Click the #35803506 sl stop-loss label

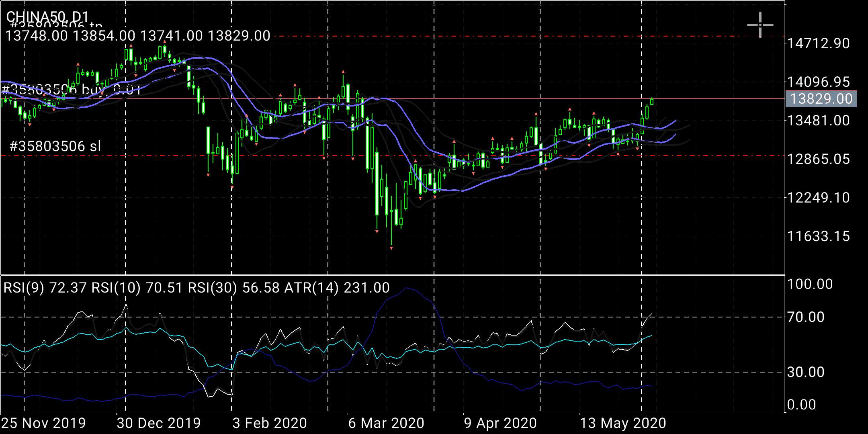click(x=55, y=146)
